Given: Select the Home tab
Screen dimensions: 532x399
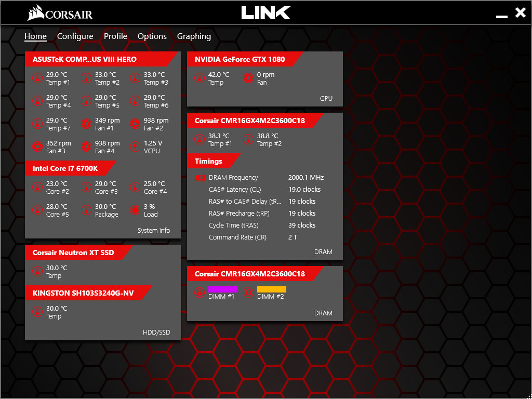Looking at the screenshot, I should [35, 36].
